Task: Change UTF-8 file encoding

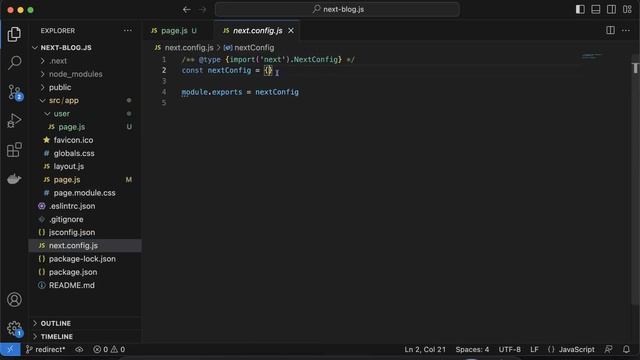Action: [x=509, y=349]
